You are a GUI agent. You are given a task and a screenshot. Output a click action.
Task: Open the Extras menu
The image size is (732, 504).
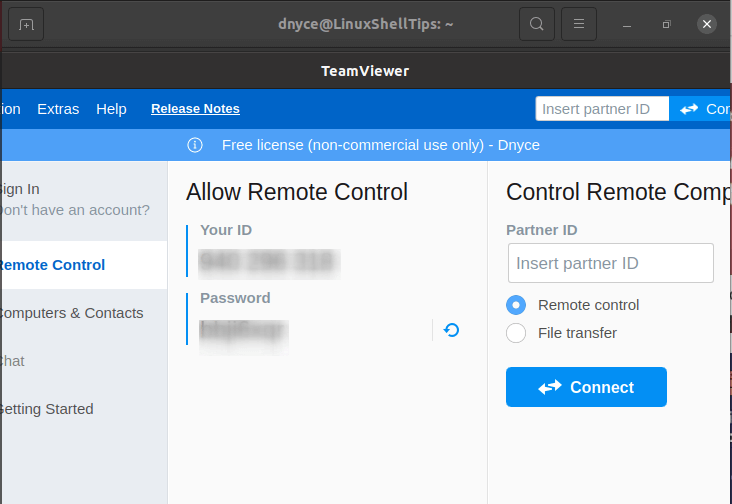pyautogui.click(x=58, y=109)
